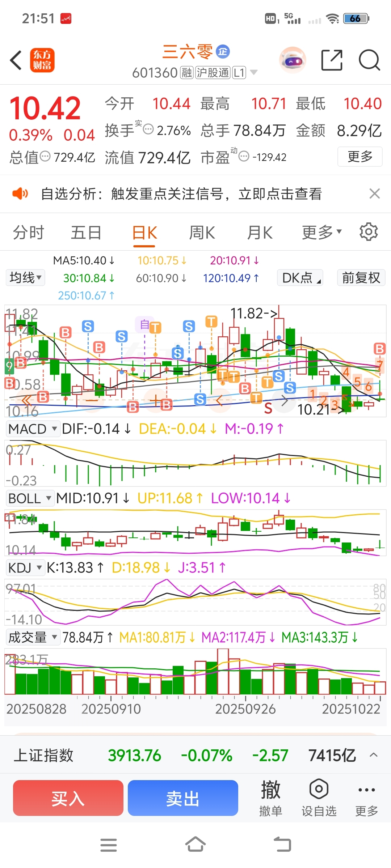The height and width of the screenshot is (868, 391).
Task: Tap date label 20250926
Action: coord(245,709)
